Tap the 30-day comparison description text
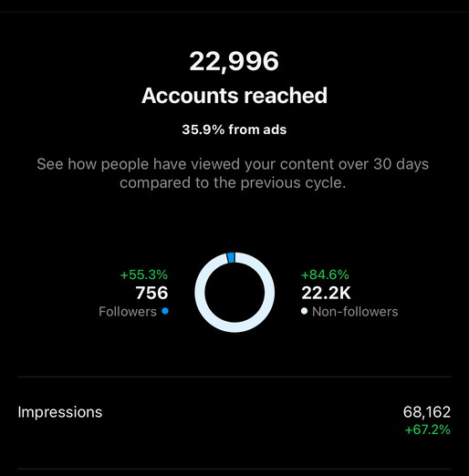This screenshot has width=469, height=476. pyautogui.click(x=233, y=173)
